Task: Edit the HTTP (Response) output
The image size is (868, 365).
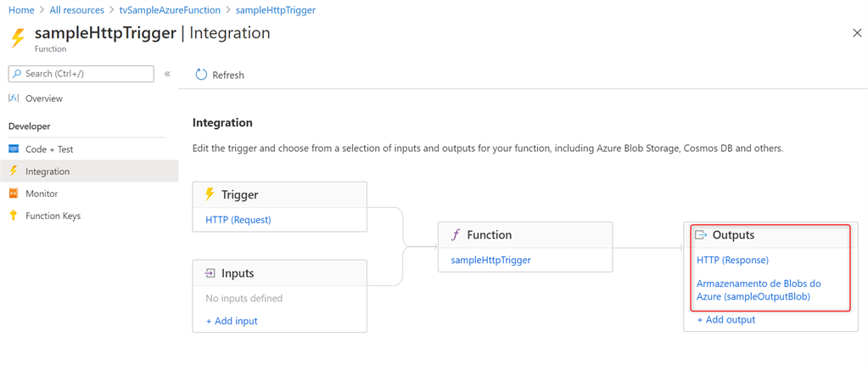Action: click(732, 259)
